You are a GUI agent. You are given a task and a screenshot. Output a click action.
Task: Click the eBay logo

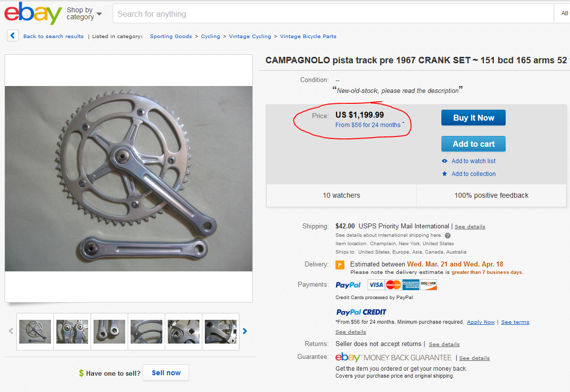(33, 13)
